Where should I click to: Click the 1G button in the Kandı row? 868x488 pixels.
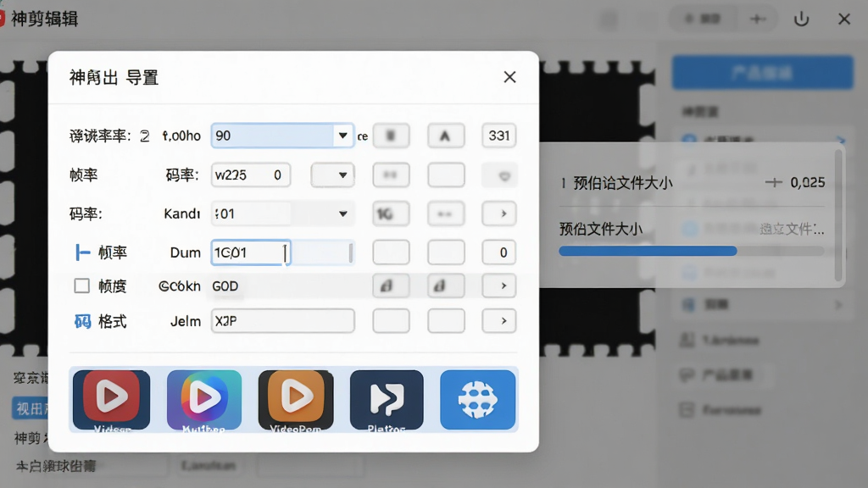[x=391, y=213]
